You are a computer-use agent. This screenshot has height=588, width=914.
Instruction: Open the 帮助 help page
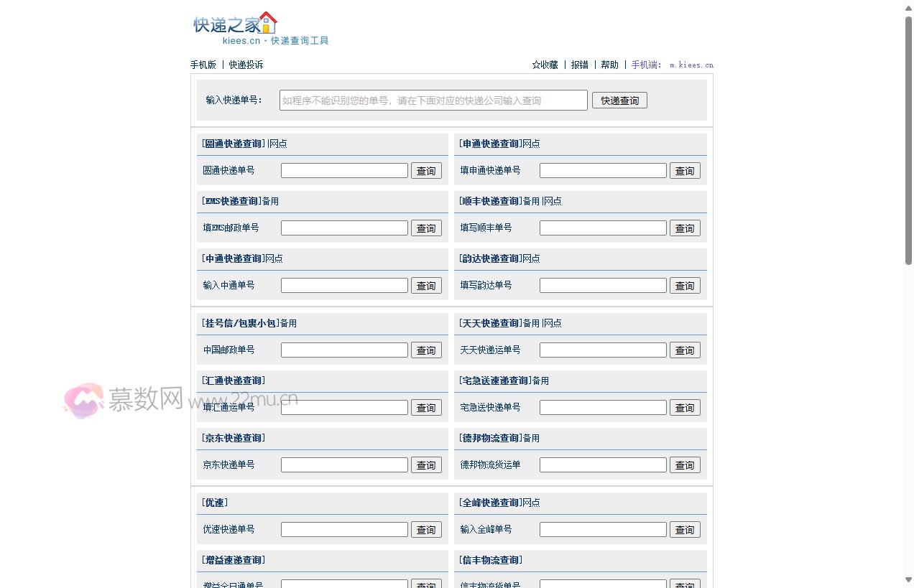(x=609, y=65)
